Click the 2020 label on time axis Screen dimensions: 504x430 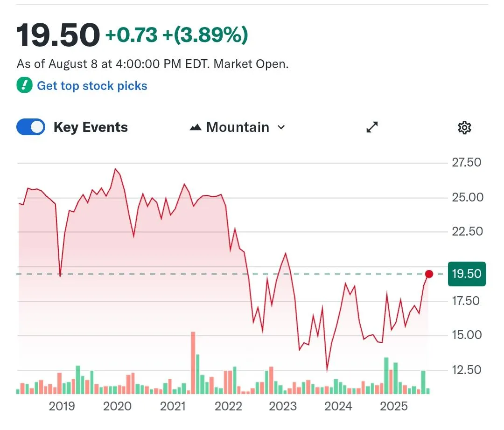(117, 406)
